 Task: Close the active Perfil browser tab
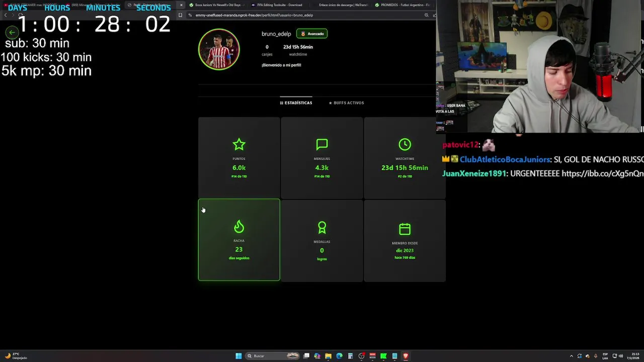(x=181, y=5)
